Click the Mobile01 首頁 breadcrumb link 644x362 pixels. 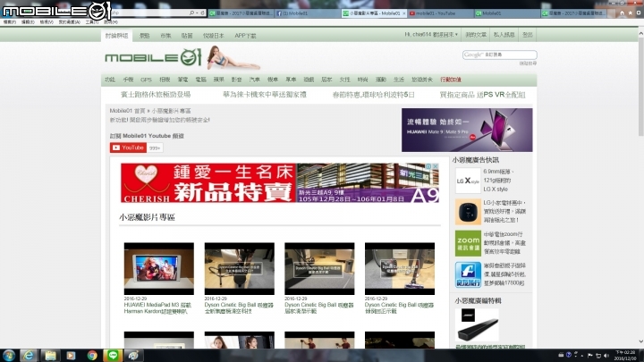pyautogui.click(x=127, y=111)
